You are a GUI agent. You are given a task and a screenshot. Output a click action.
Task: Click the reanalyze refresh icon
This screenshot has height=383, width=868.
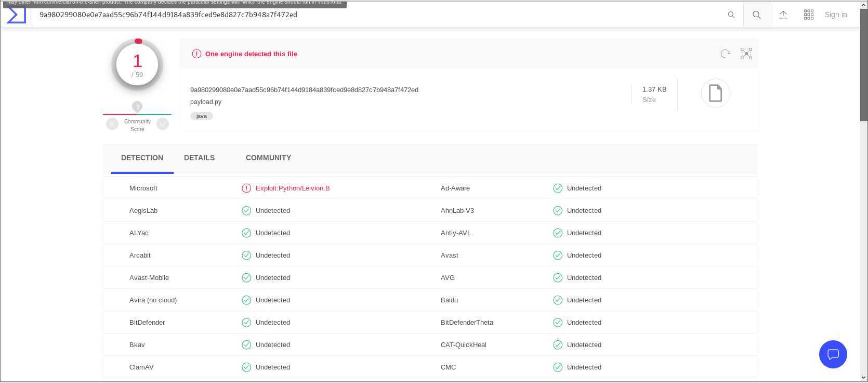click(x=726, y=54)
